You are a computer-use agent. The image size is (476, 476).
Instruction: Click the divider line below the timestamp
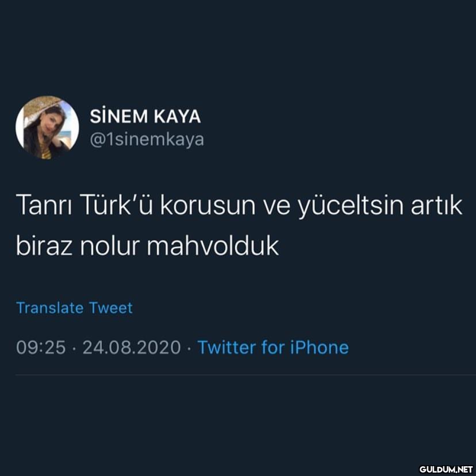point(245,375)
